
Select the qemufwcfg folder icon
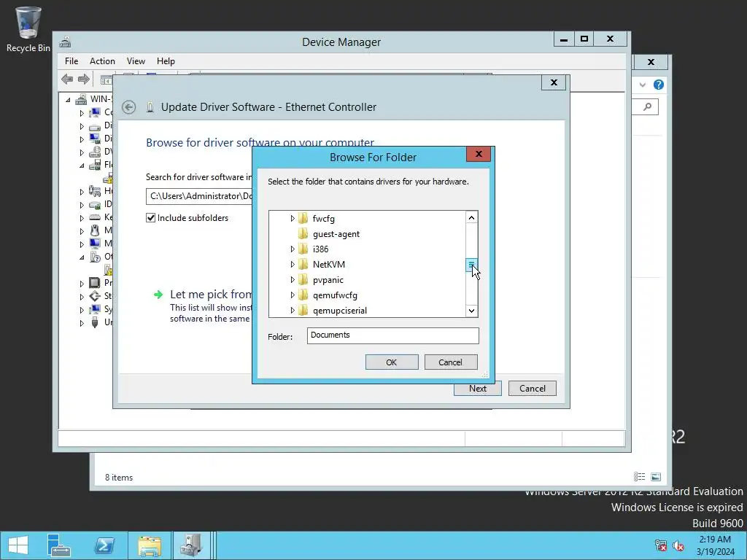pyautogui.click(x=303, y=295)
